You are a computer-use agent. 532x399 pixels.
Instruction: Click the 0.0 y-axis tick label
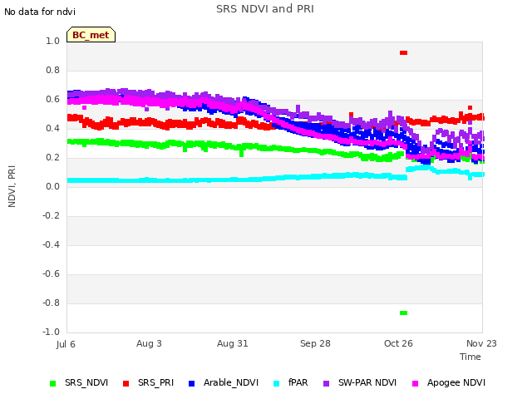52,186
